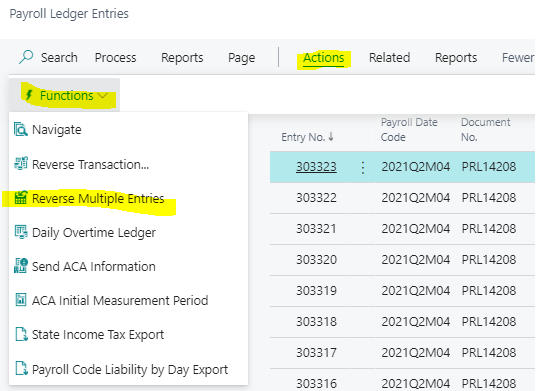540x391 pixels.
Task: Collapse the Functions dropdown chevron
Action: pyautogui.click(x=103, y=95)
